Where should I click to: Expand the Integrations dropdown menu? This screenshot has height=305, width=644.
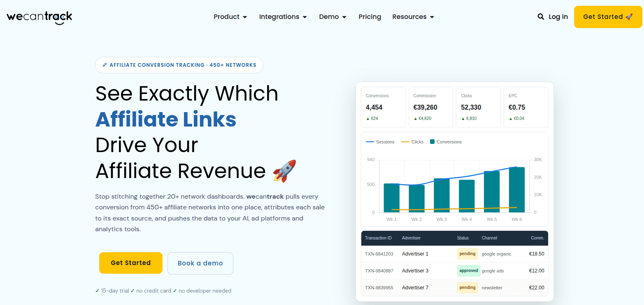[x=283, y=17]
